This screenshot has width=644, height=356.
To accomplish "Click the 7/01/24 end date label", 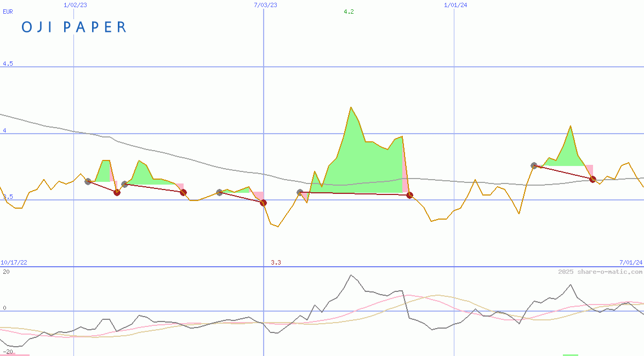I will coord(631,263).
